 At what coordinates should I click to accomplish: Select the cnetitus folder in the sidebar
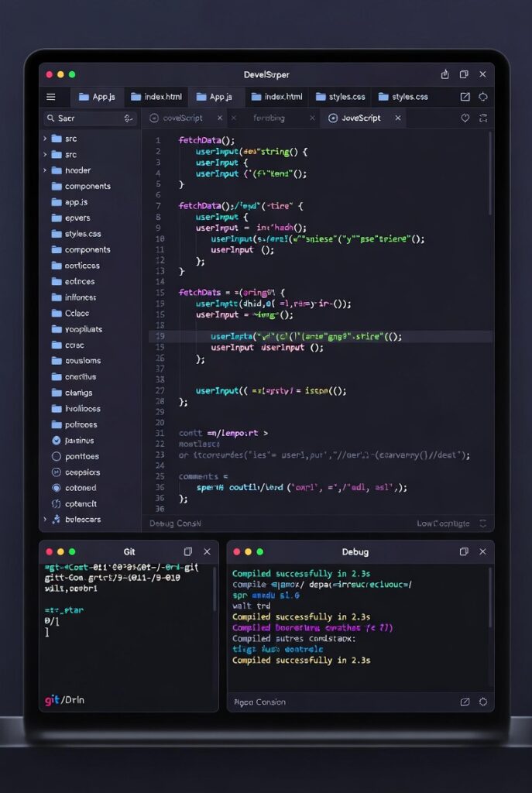click(x=74, y=377)
